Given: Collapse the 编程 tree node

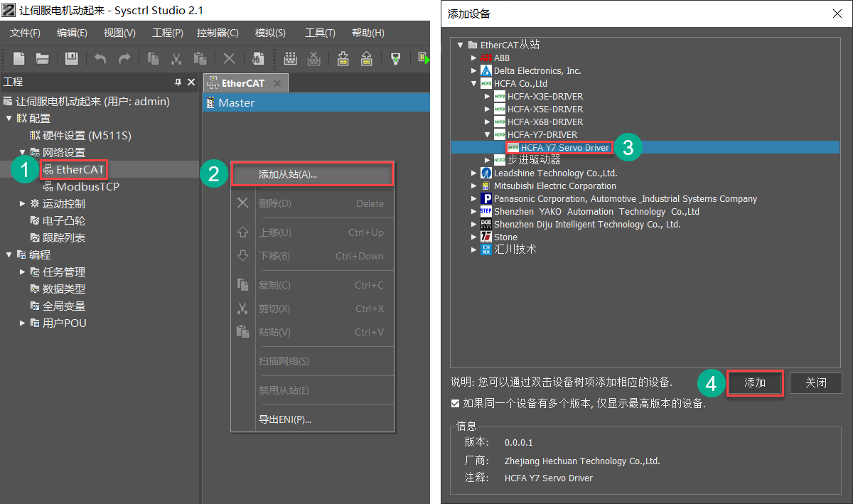Looking at the screenshot, I should pos(9,254).
